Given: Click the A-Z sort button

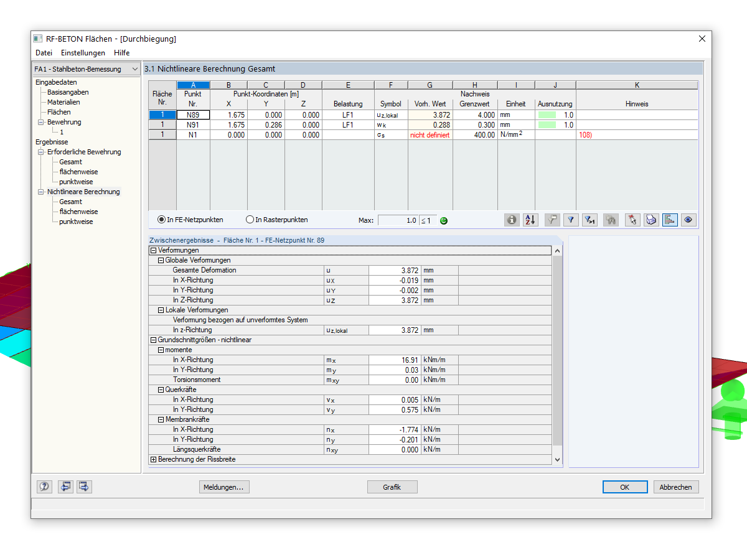Looking at the screenshot, I should point(530,220).
